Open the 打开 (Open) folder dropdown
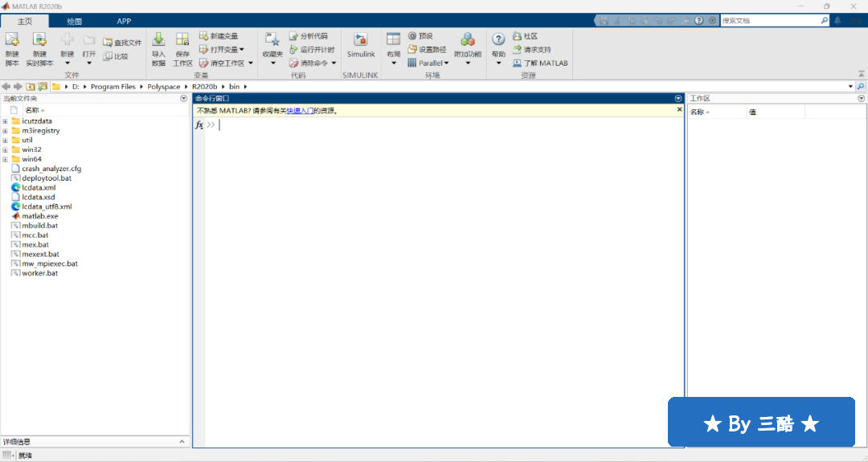This screenshot has height=462, width=868. [x=89, y=49]
